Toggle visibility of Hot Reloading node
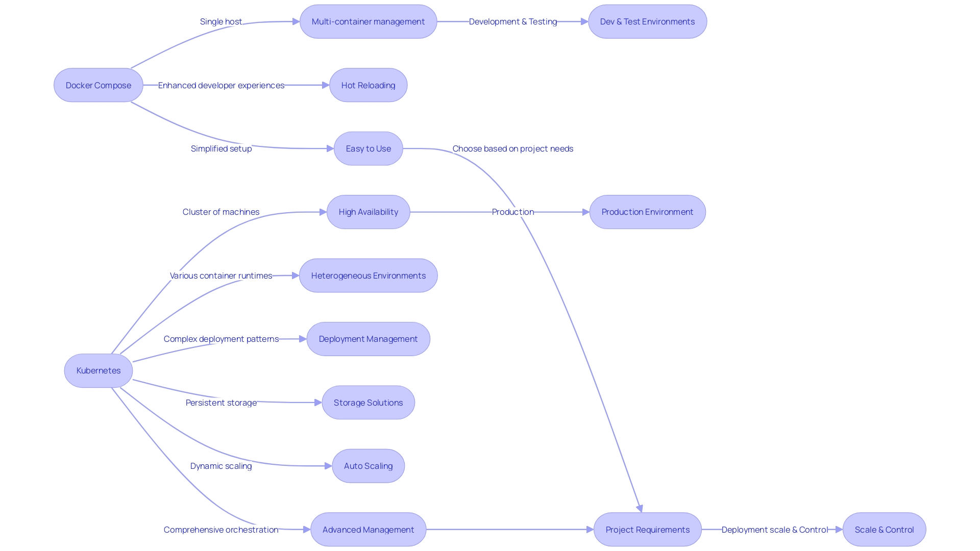Screen dimensions: 980x551 pos(369,85)
